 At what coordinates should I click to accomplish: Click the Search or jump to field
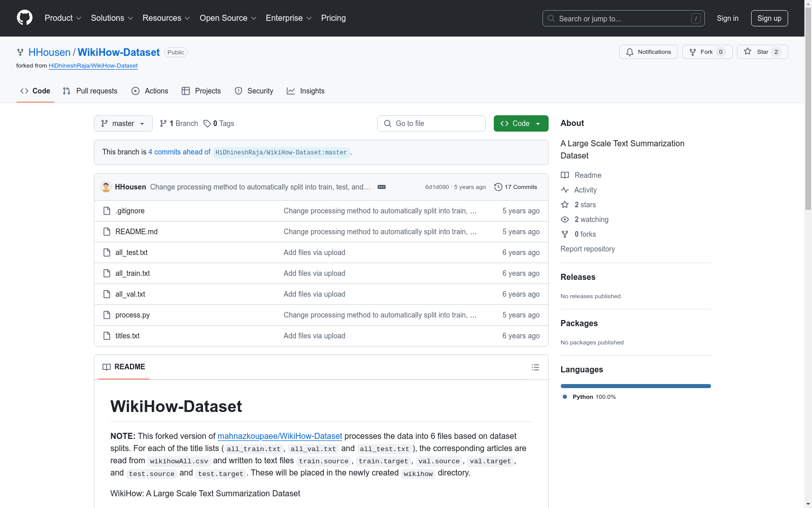(x=623, y=18)
